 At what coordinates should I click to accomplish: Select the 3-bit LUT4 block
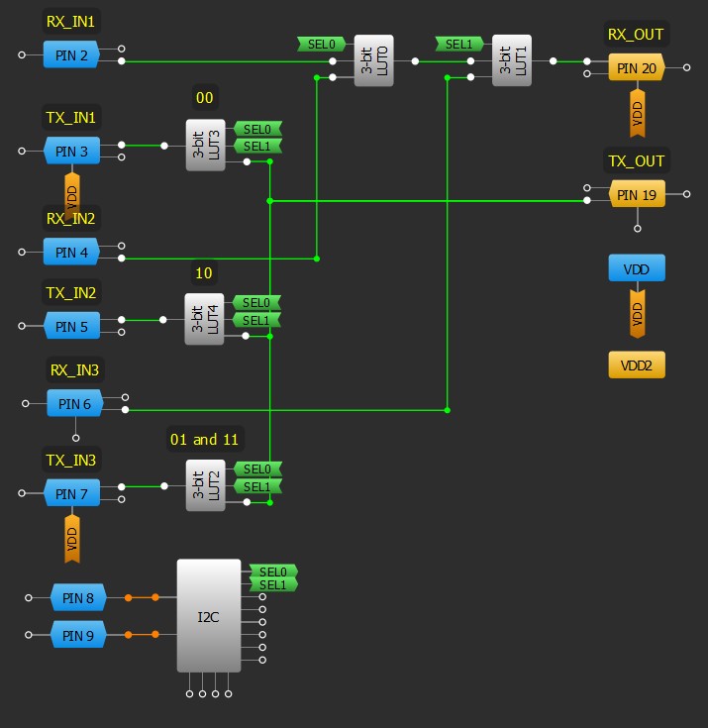coord(204,319)
